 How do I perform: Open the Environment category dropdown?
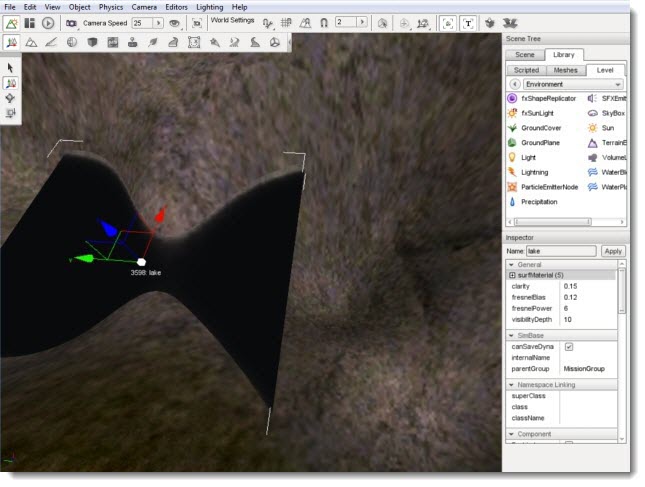point(573,84)
